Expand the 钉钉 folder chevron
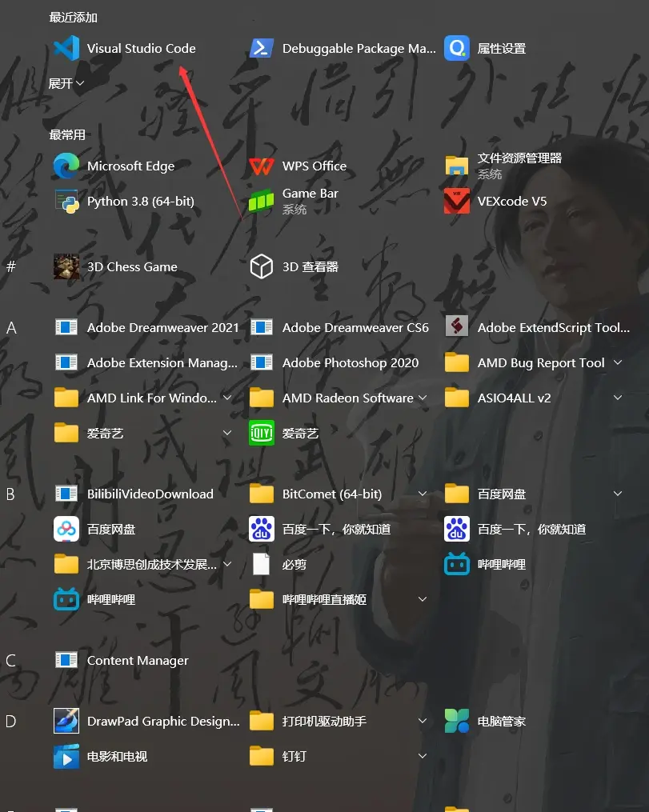 click(423, 756)
